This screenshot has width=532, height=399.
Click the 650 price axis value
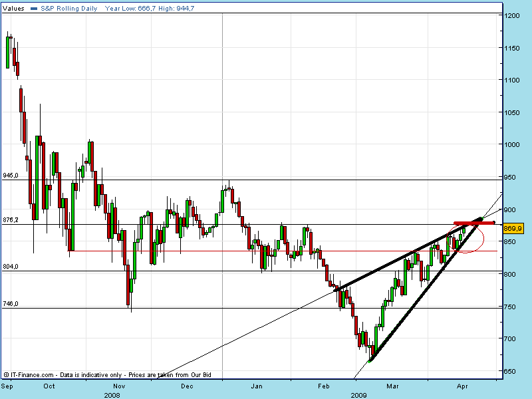pos(510,371)
